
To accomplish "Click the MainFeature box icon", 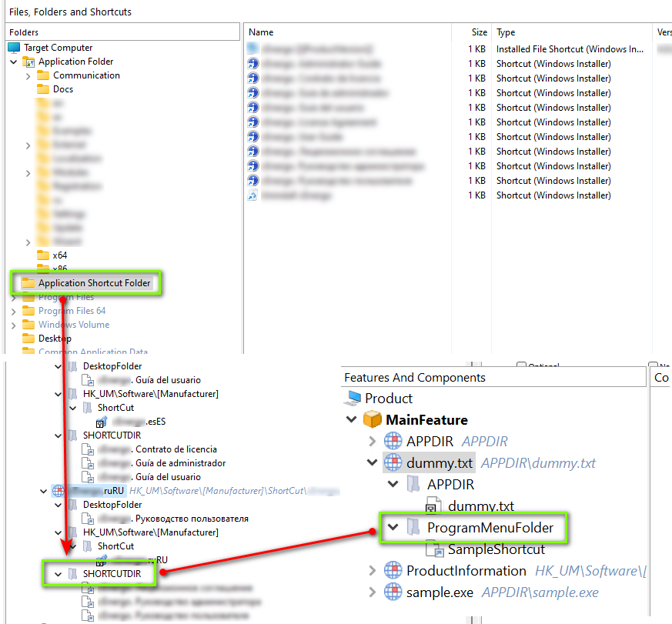I will (x=373, y=420).
